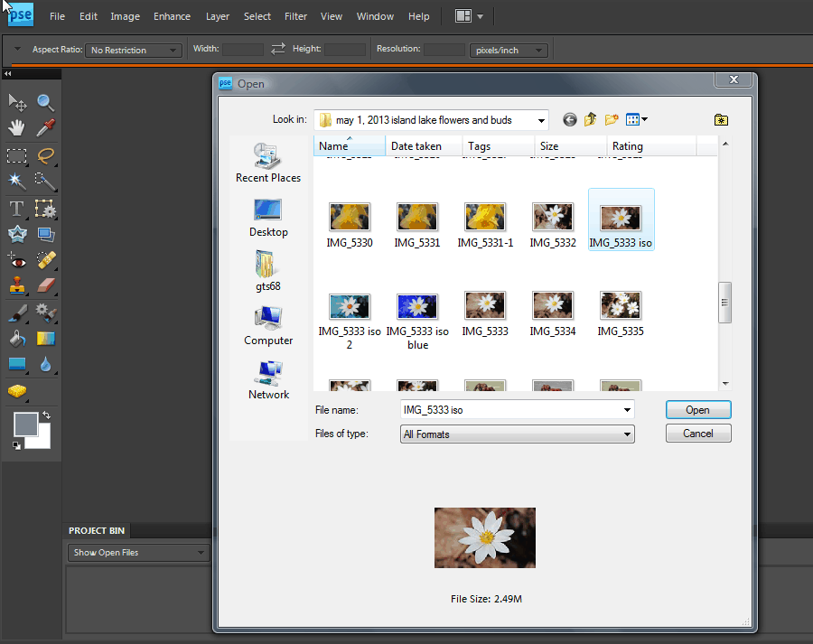Activate the Eyedropper tool
The image size is (813, 644).
coord(45,128)
